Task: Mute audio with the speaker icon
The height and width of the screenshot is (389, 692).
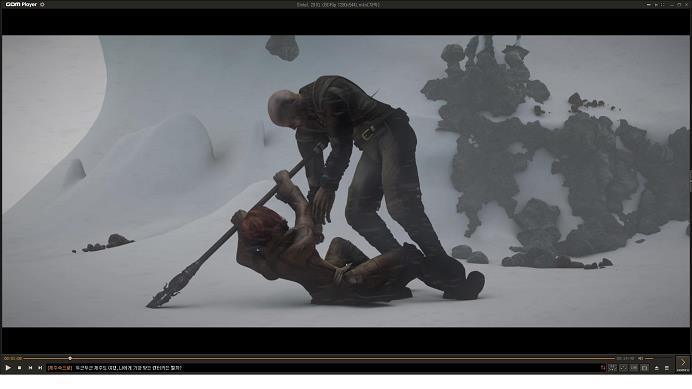Action: pos(640,359)
